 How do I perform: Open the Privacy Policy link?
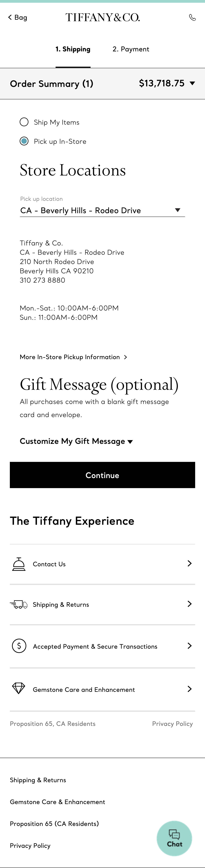tap(172, 724)
